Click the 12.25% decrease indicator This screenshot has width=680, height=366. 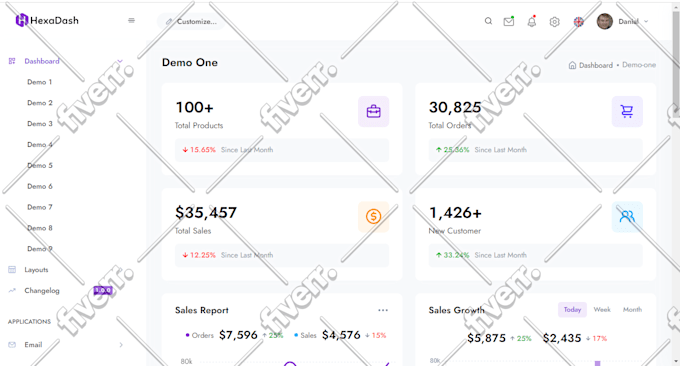pyautogui.click(x=199, y=255)
